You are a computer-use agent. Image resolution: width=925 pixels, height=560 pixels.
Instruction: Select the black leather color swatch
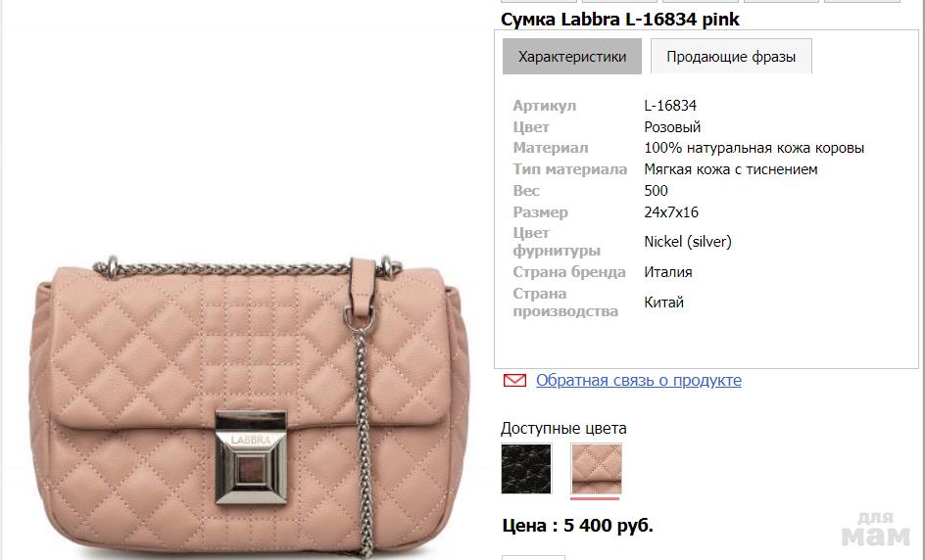526,469
